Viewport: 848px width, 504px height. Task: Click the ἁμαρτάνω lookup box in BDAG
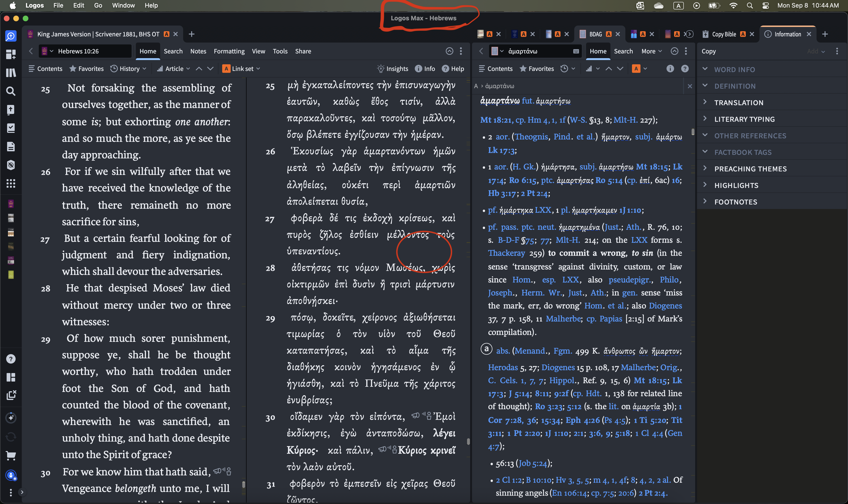pyautogui.click(x=535, y=51)
